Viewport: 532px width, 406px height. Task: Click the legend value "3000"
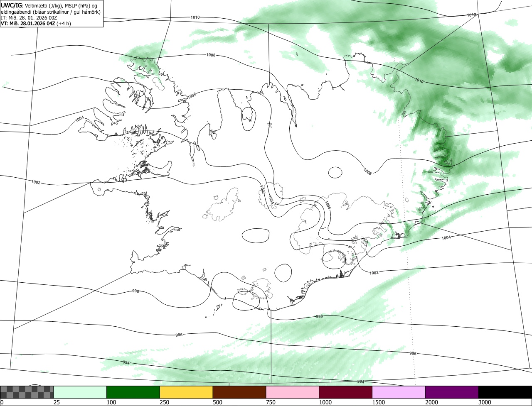pyautogui.click(x=485, y=402)
